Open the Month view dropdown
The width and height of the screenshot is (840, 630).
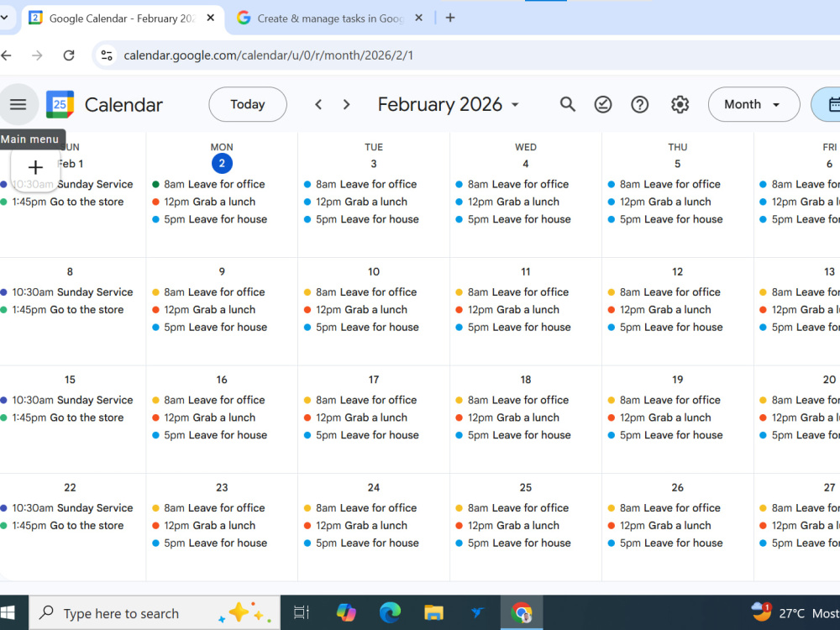coord(753,104)
